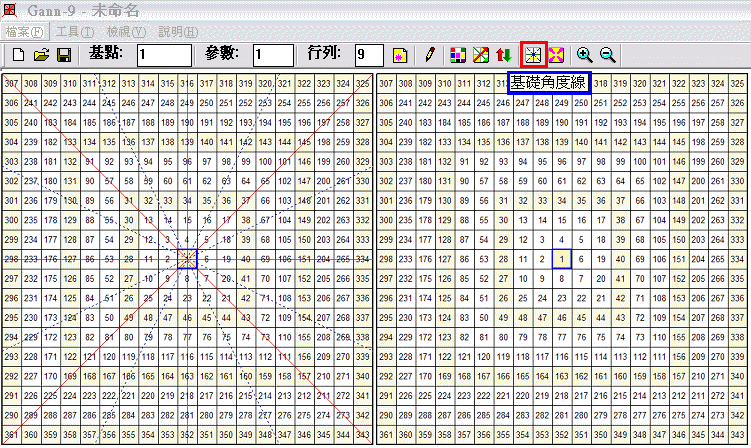Image resolution: width=751 pixels, height=448 pixels.
Task: Click cell 75 in the left grid
Action: [226, 337]
